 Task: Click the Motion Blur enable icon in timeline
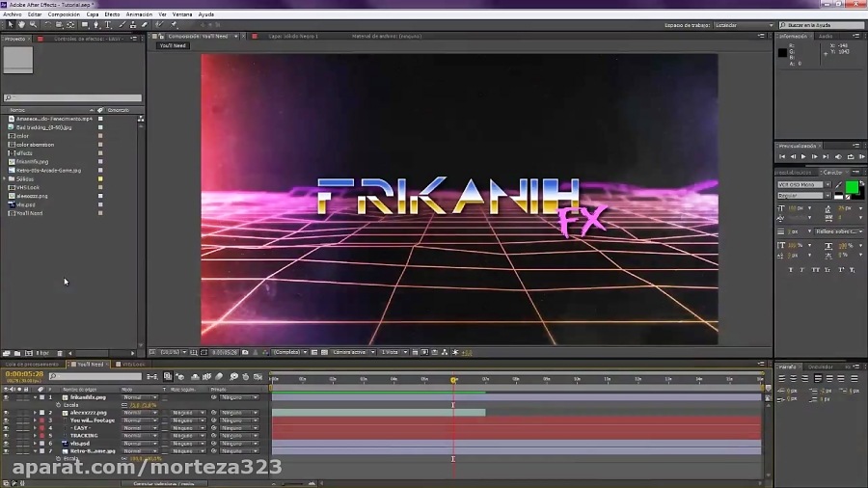pyautogui.click(x=219, y=377)
